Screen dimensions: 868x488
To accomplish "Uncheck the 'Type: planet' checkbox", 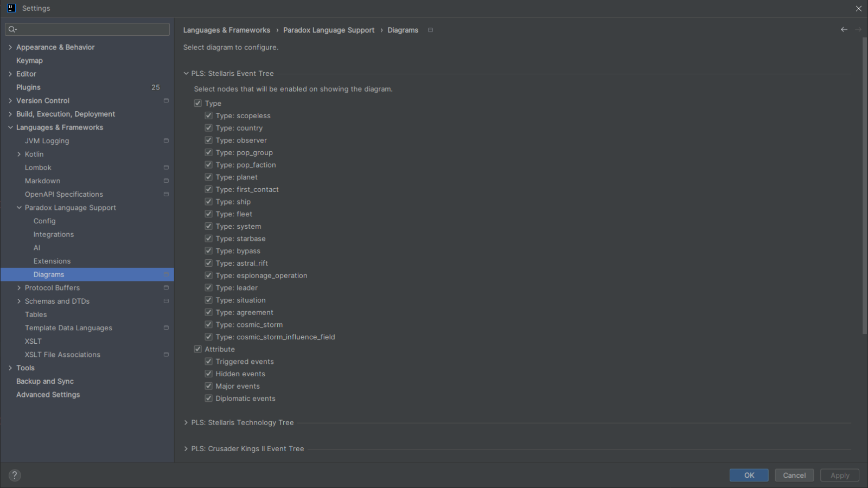I will click(x=209, y=177).
